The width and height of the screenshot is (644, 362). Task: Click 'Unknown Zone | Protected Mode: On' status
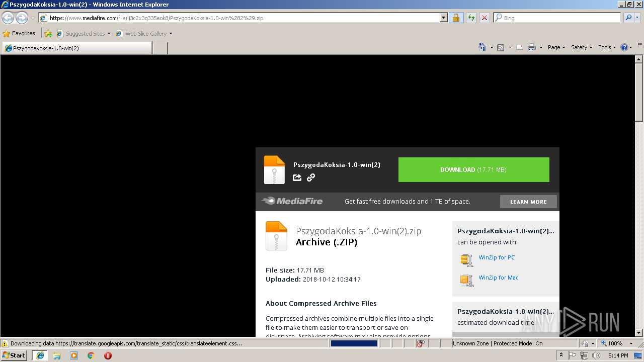click(498, 343)
